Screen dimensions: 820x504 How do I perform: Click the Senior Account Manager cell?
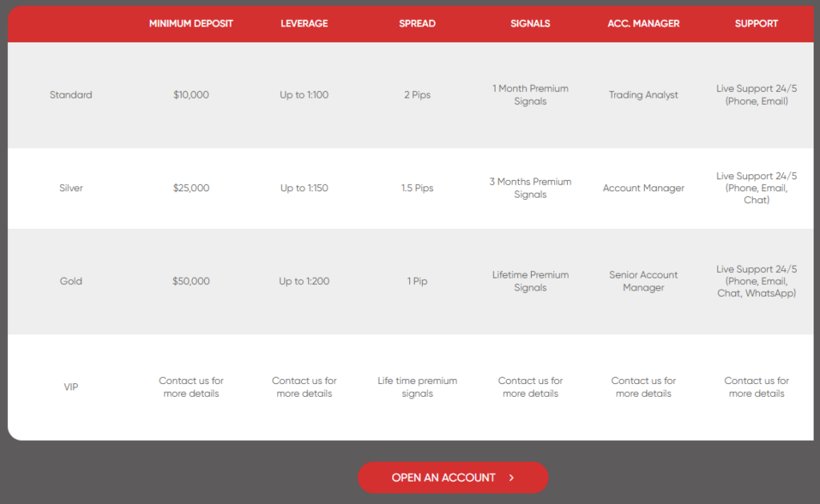point(643,281)
